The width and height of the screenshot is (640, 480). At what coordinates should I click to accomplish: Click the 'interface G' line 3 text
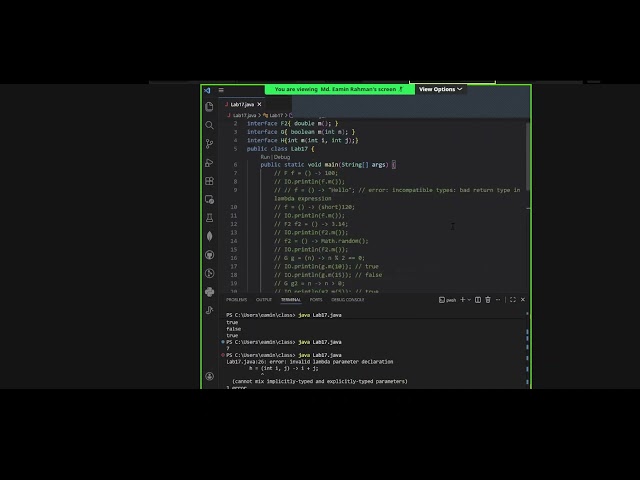(x=301, y=132)
